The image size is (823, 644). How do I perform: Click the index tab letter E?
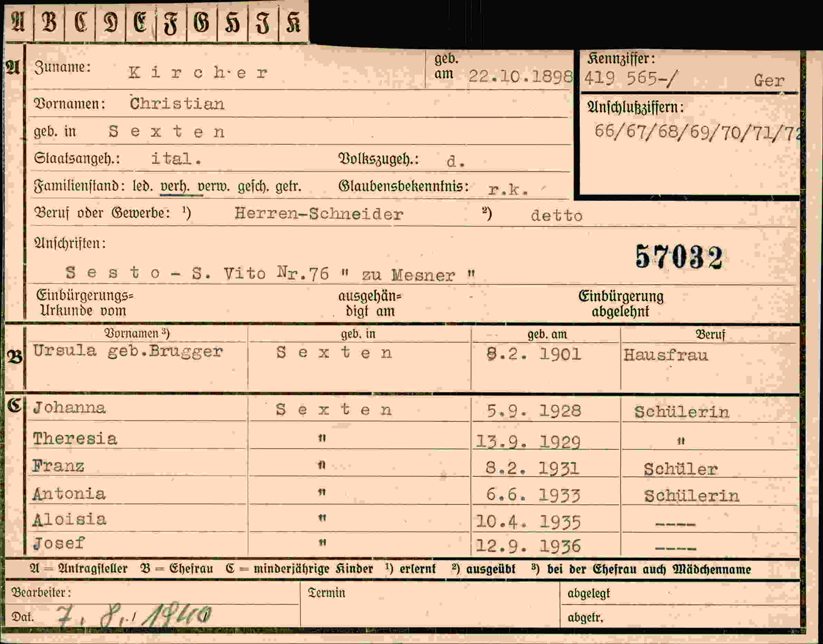point(140,21)
